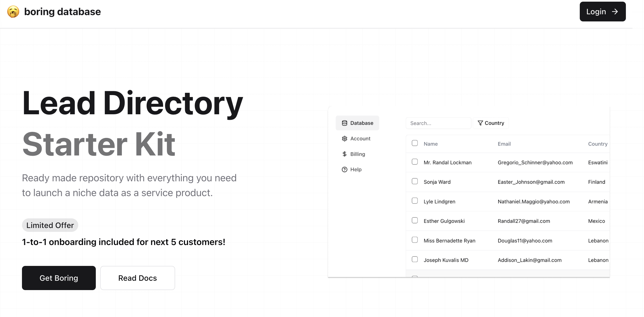Screen dimensions: 644x317
Task: Click the Get Boring button
Action: pos(59,277)
